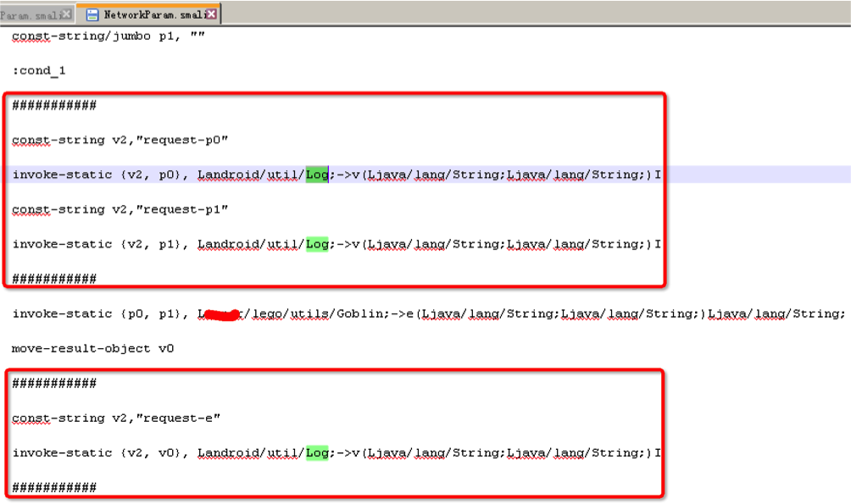Screen dimensions: 851x504
Task: Click the const-string v2,"request-e" line
Action: 116,418
